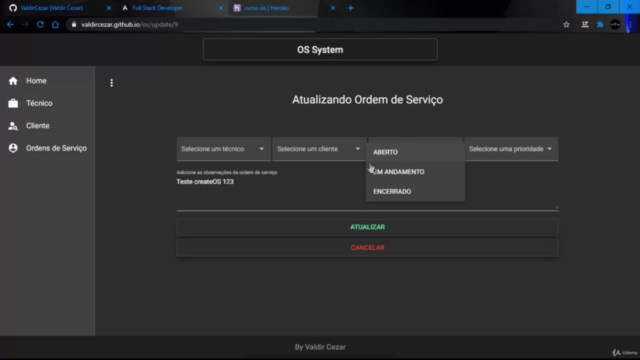Open the Técnico menu entry
The image size is (640, 360).
click(47, 103)
